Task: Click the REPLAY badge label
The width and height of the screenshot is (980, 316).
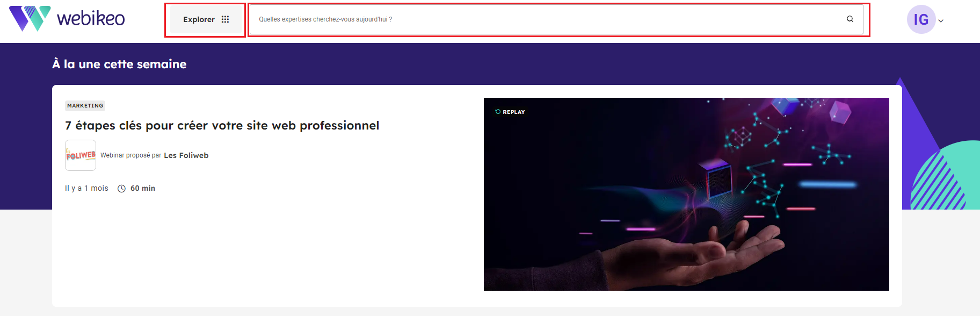Action: [514, 112]
